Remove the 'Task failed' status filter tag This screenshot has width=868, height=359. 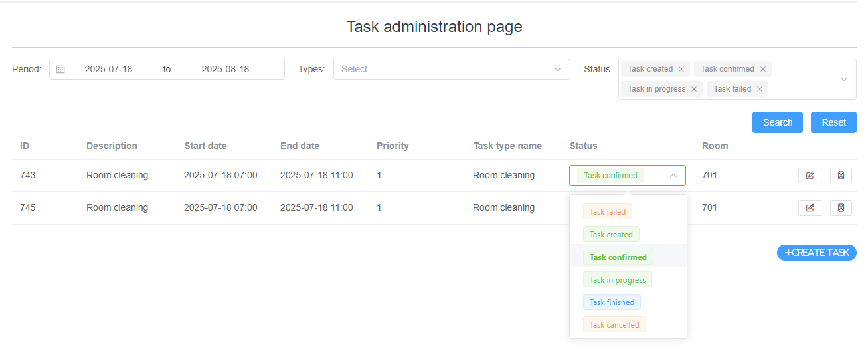(760, 89)
